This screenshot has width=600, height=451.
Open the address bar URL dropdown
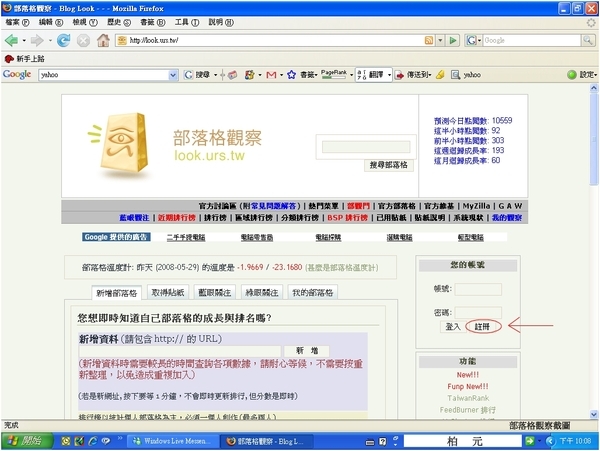pos(440,40)
